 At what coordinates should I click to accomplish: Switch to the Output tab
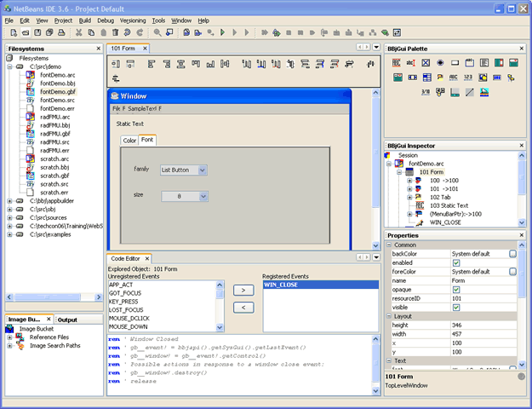67,320
